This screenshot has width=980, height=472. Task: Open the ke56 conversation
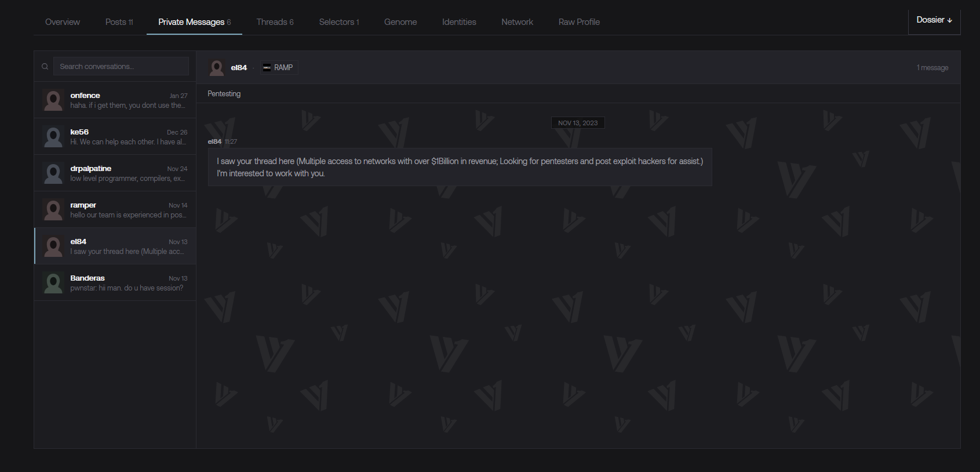115,136
